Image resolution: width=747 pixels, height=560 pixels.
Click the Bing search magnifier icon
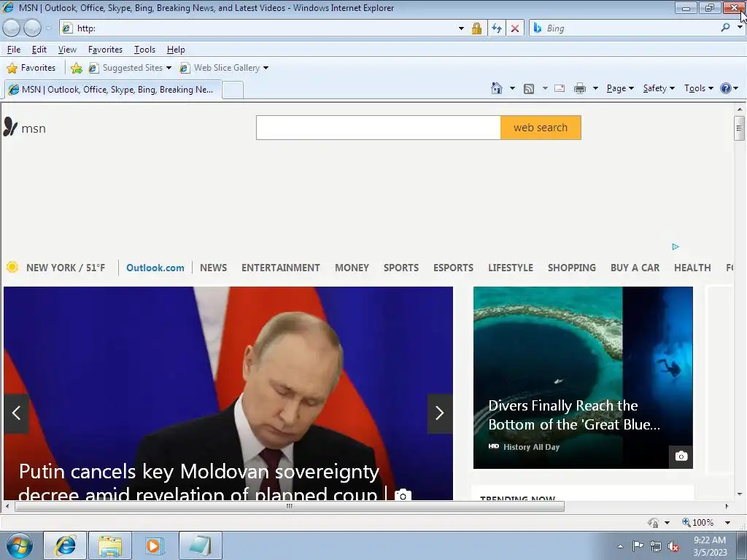(725, 28)
